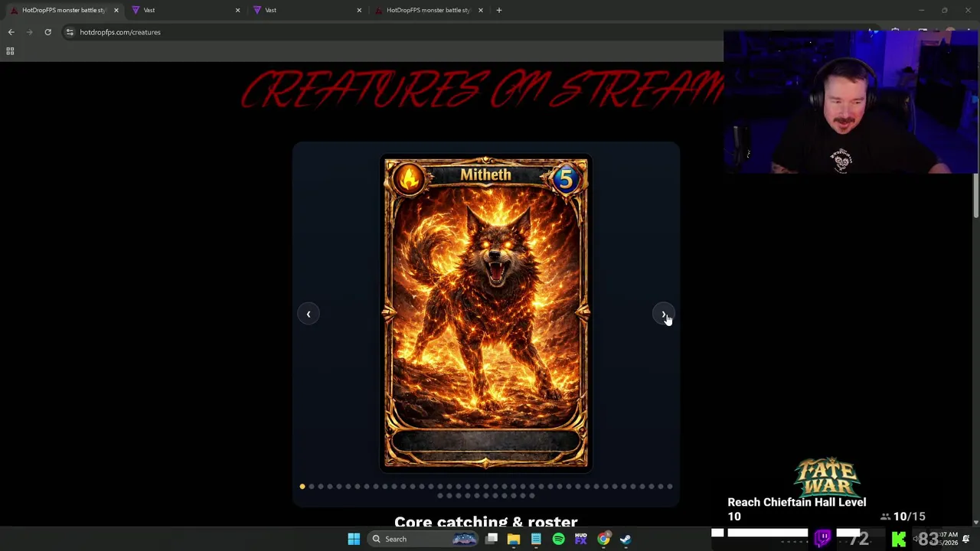980x551 pixels.
Task: Open the taskbar clock and date
Action: tap(948, 539)
